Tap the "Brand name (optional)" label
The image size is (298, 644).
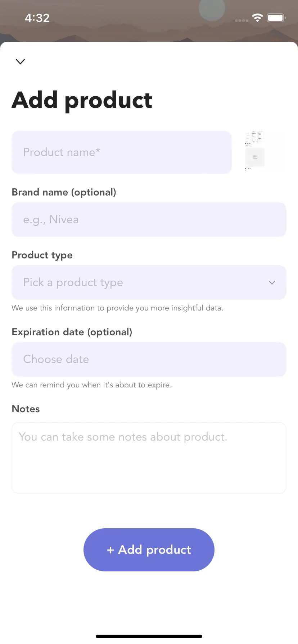[x=64, y=192]
